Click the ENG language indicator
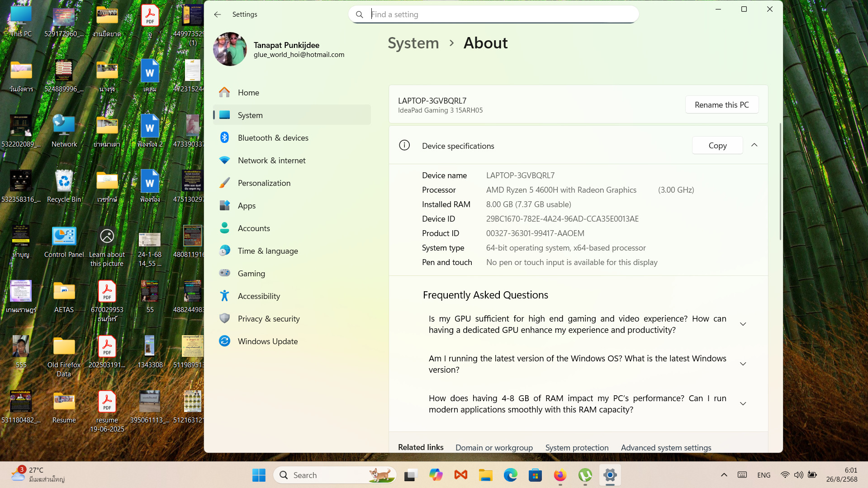Image resolution: width=868 pixels, height=488 pixels. tap(764, 475)
